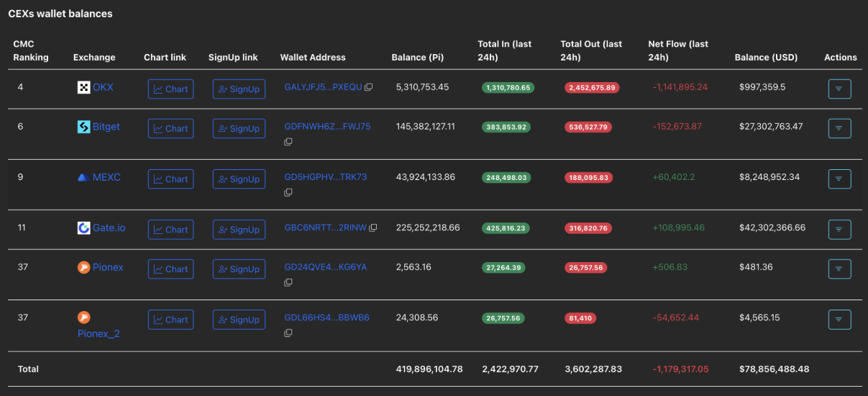Click the Gate.io exchange logo

coord(83,228)
